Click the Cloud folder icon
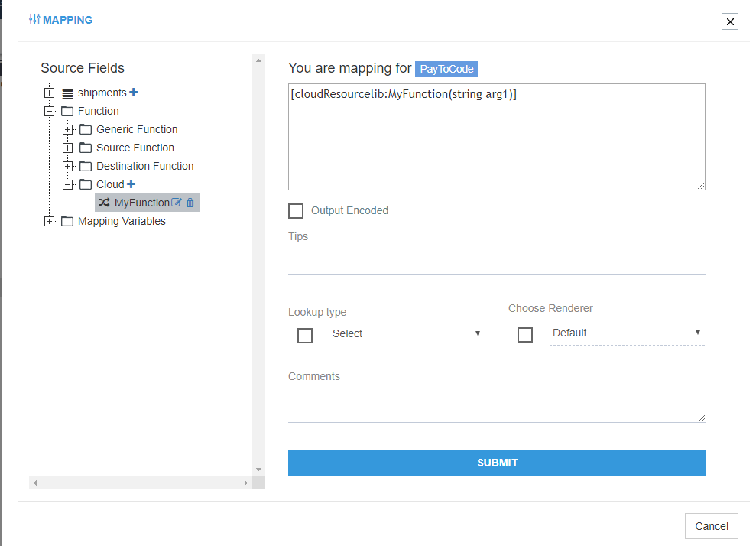Screen dimensions: 756x546 pos(85,184)
